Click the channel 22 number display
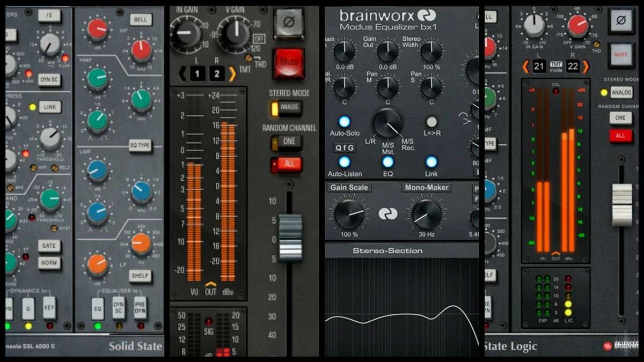The image size is (644, 362). tap(573, 67)
